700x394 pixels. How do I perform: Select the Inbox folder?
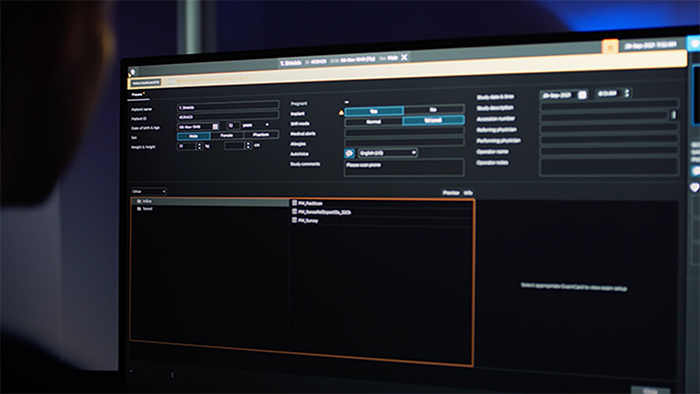pos(210,202)
